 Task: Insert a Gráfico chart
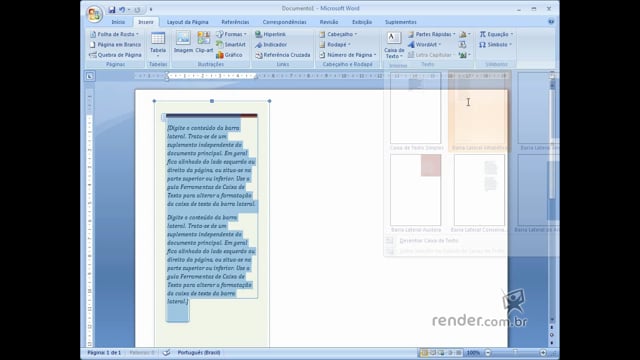(x=220, y=55)
